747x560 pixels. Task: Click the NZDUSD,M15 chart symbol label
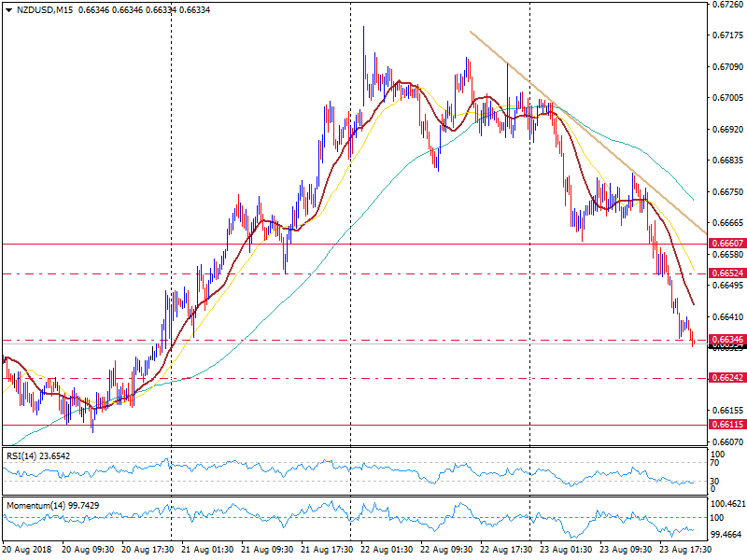pos(45,11)
